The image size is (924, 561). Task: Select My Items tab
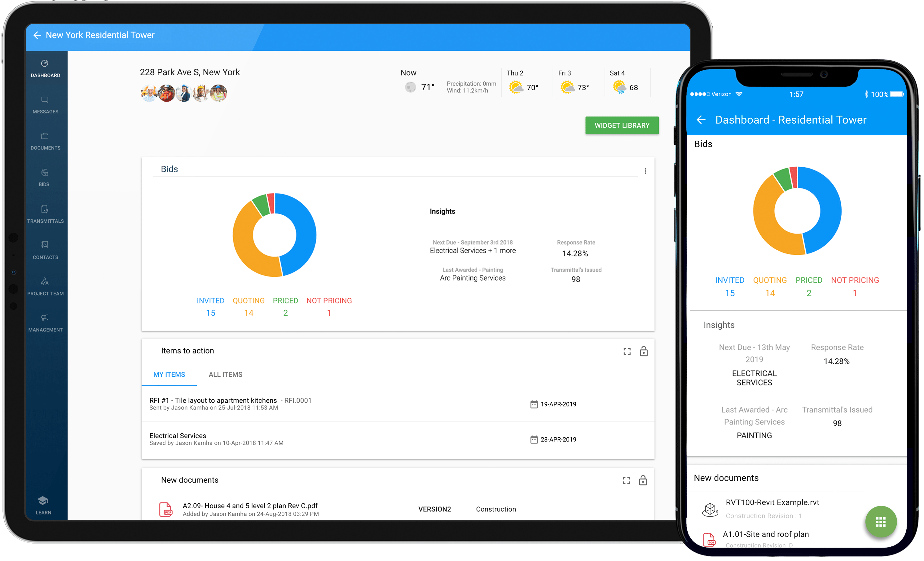pos(171,374)
